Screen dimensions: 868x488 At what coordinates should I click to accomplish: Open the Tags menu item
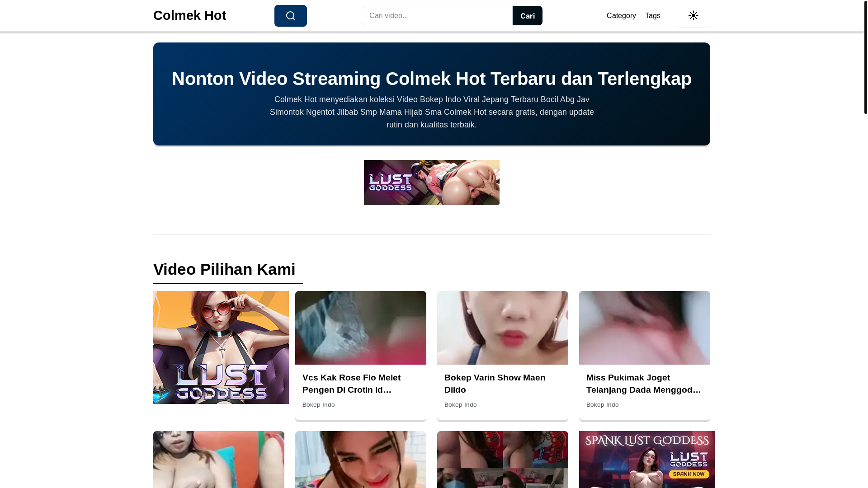click(x=652, y=16)
